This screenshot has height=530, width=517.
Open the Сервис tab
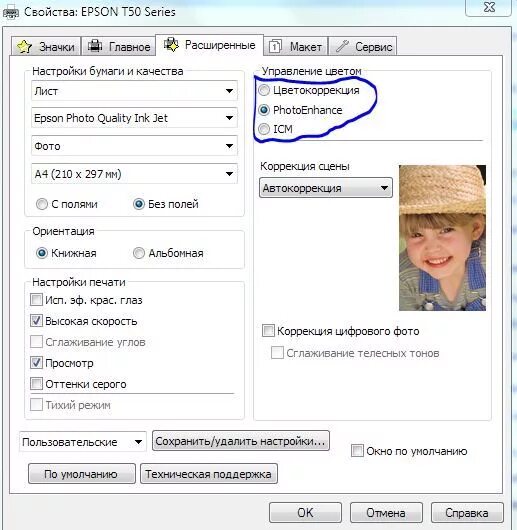(363, 46)
